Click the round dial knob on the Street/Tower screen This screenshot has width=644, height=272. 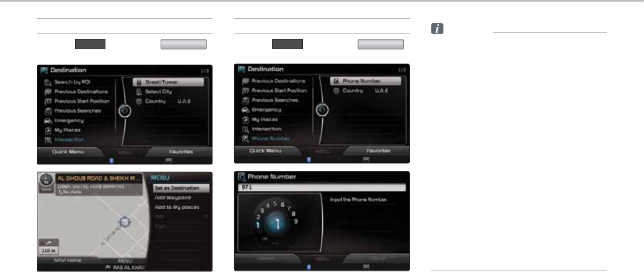tap(125, 111)
